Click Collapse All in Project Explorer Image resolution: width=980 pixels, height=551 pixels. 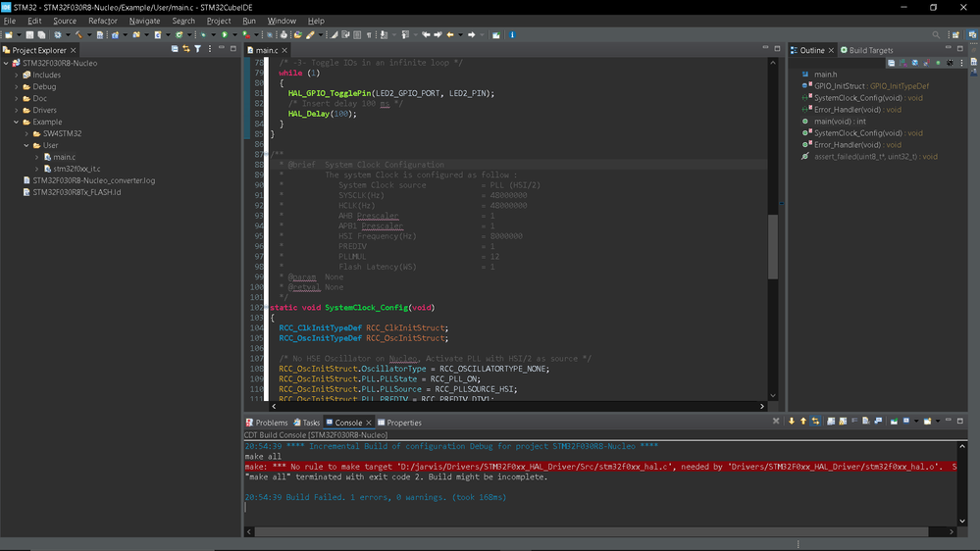click(175, 49)
